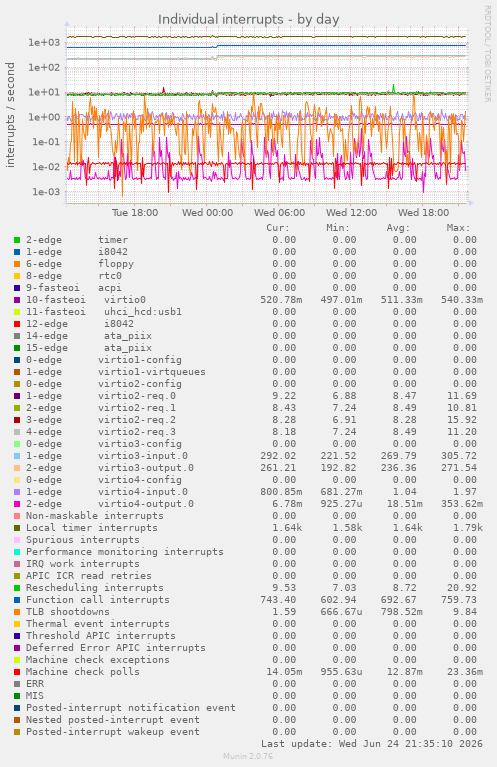
Task: Click the Tue 18:00 time axis label
Action: (x=135, y=213)
